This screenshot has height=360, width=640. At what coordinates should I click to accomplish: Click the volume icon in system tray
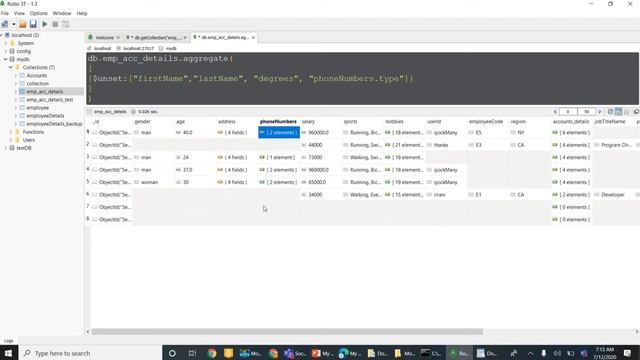(x=557, y=353)
